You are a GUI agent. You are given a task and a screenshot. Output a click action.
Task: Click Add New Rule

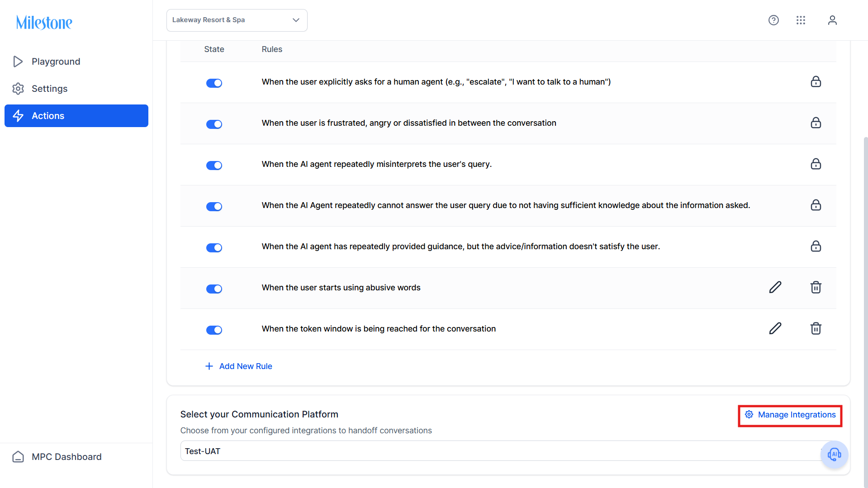(x=238, y=366)
